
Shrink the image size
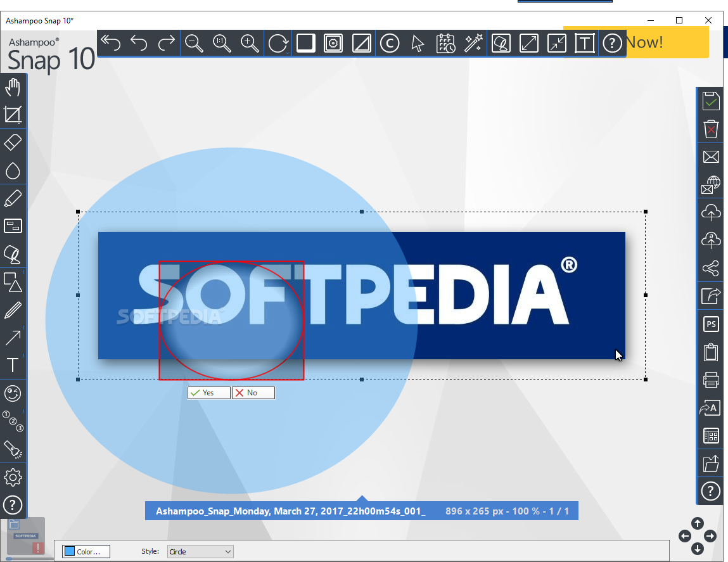pos(557,43)
